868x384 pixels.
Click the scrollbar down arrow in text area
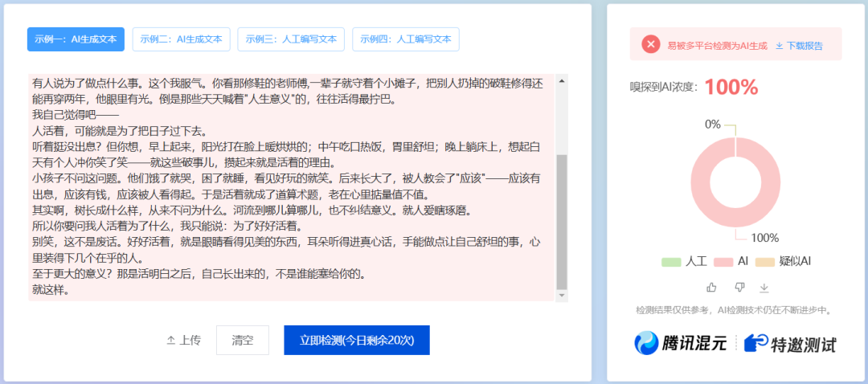coord(562,294)
